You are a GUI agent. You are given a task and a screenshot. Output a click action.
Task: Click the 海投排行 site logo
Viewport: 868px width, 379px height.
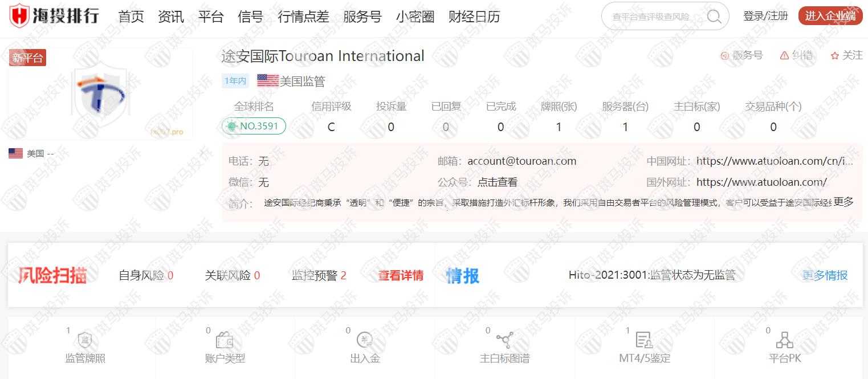point(54,16)
